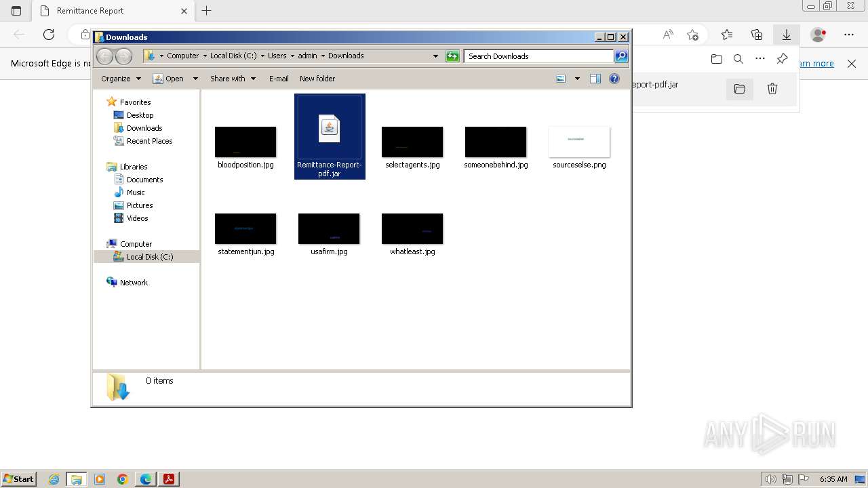Click Computer in address breadcrumb
This screenshot has height=488, width=868.
(183, 56)
